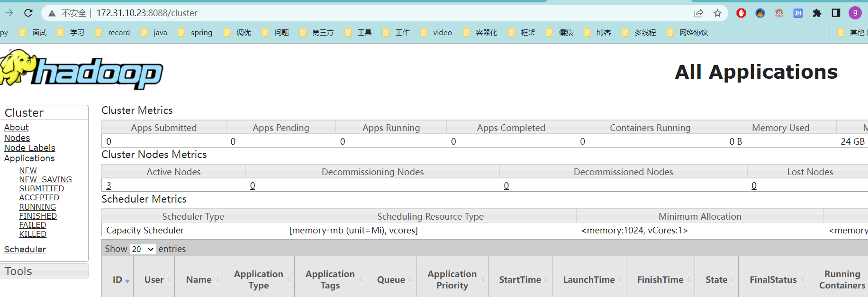The image size is (868, 297).
Task: Filter applications by ACCEPTED state
Action: (x=39, y=197)
